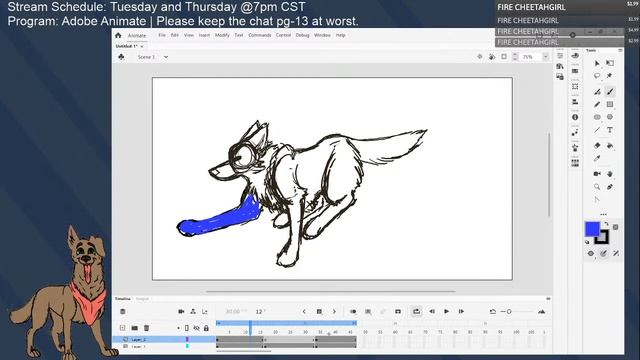The width and height of the screenshot is (640, 360).
Task: Open the Edit Toolbar three-dots button
Action: point(603,214)
